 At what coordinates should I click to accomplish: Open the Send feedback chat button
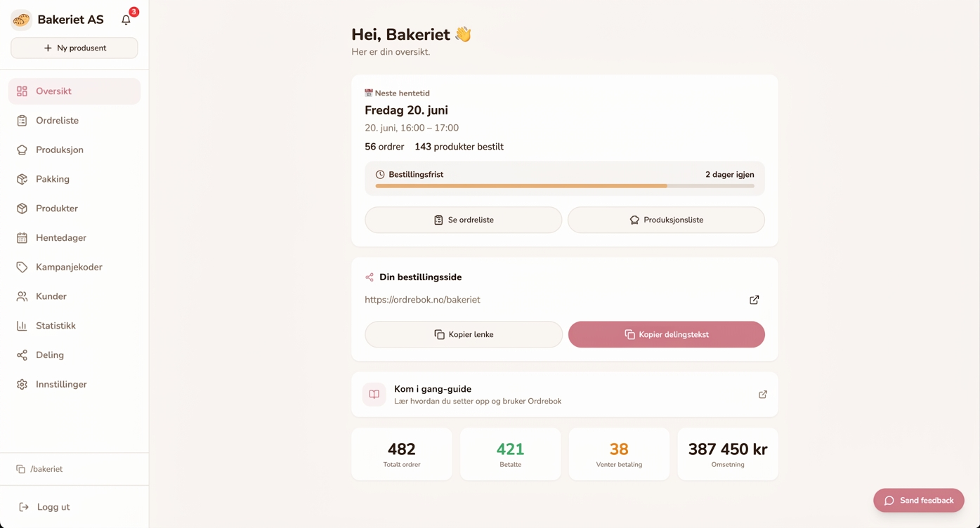[919, 501]
